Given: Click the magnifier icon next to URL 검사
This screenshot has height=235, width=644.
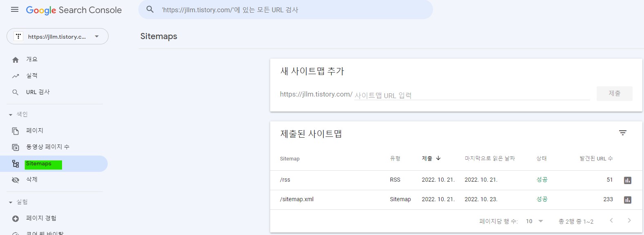Looking at the screenshot, I should click(x=16, y=92).
